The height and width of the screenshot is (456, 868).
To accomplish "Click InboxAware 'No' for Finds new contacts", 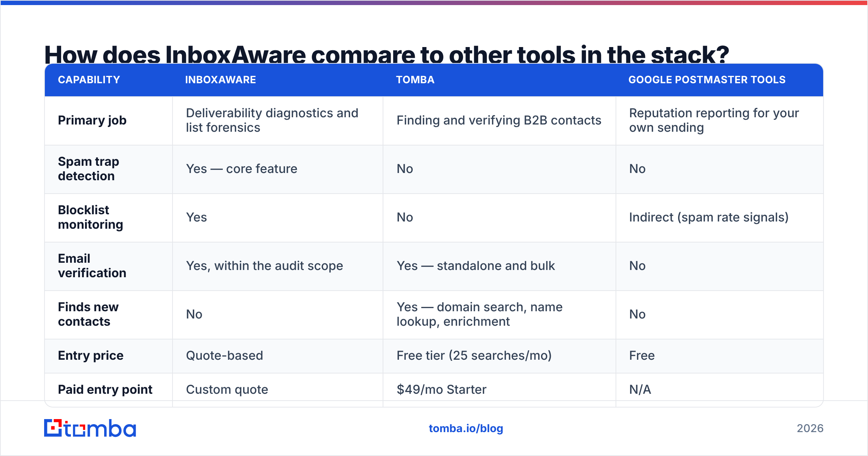I will pyautogui.click(x=194, y=314).
